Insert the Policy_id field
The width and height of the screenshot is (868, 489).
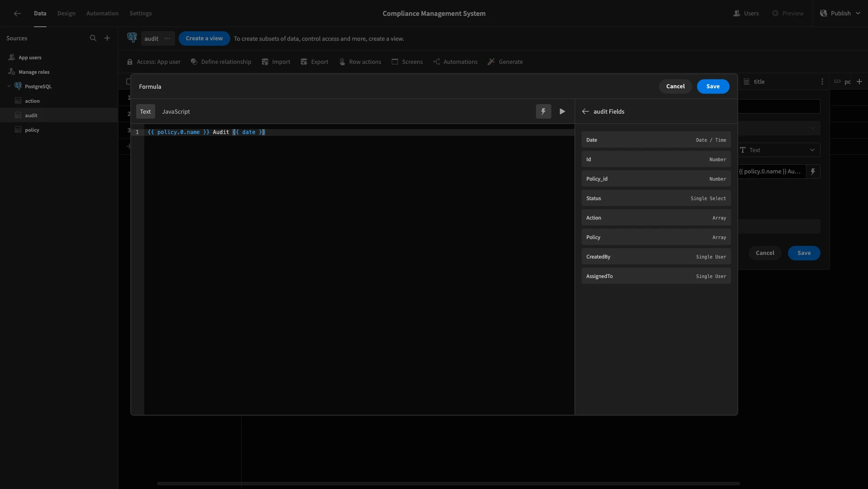pyautogui.click(x=656, y=179)
